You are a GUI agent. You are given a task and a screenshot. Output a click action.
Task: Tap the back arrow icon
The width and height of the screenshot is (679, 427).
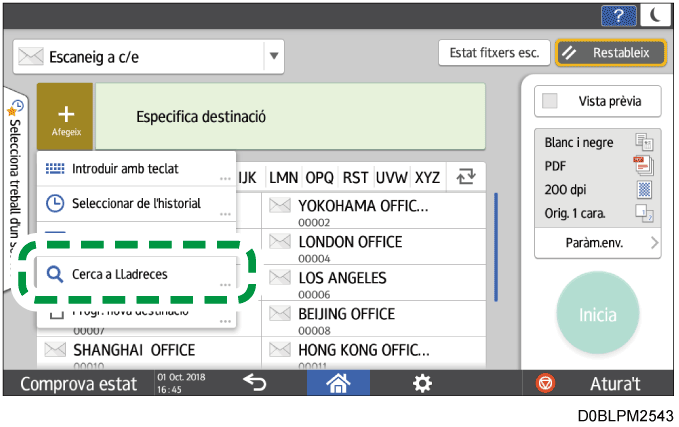click(254, 382)
